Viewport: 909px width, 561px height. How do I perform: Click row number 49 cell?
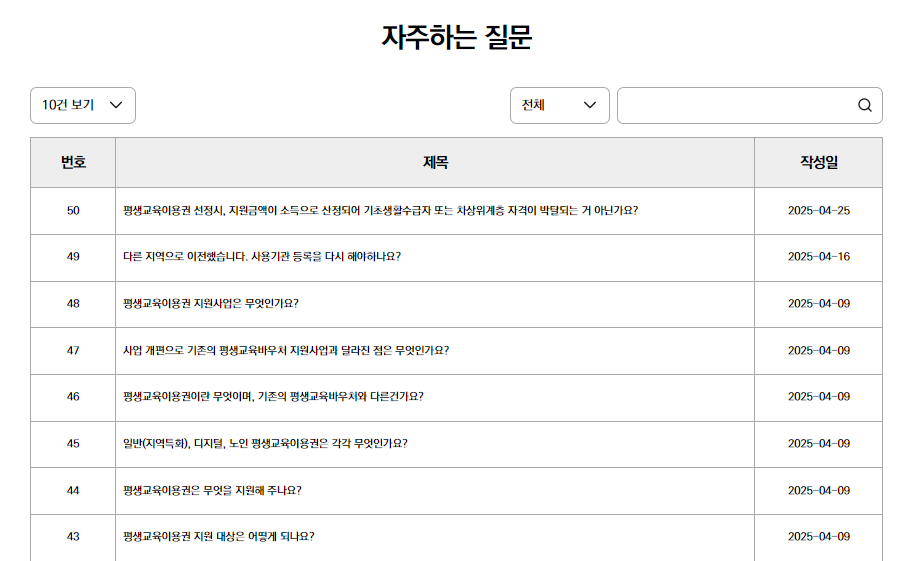[73, 257]
